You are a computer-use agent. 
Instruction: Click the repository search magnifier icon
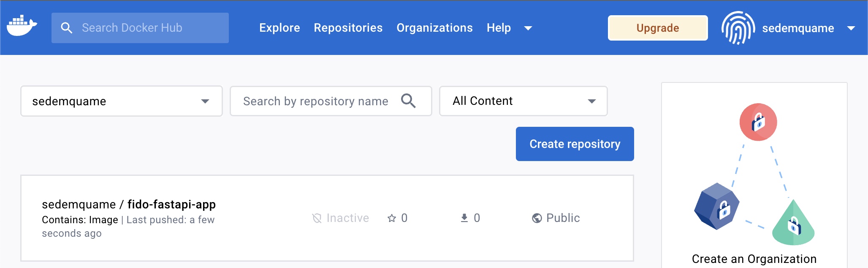point(408,101)
